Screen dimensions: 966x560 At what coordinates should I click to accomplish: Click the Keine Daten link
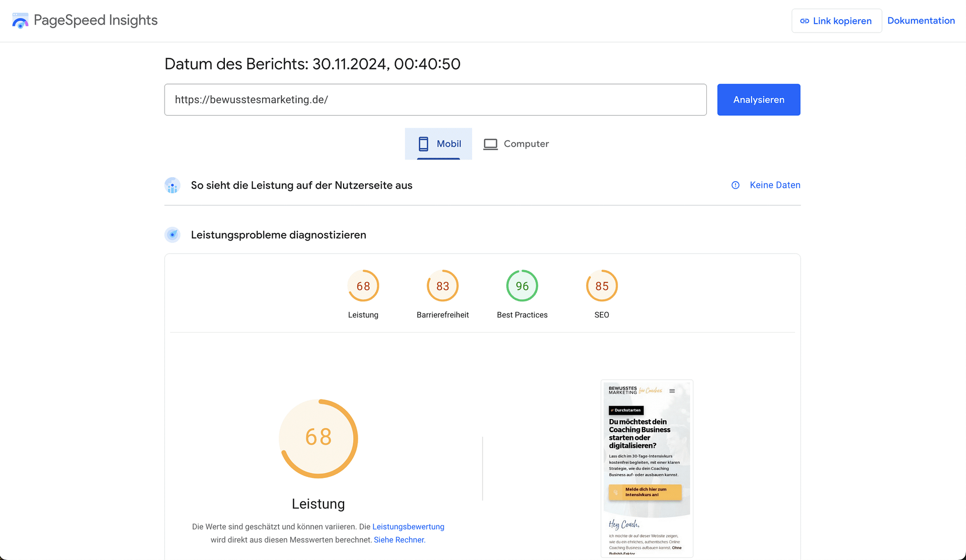775,185
